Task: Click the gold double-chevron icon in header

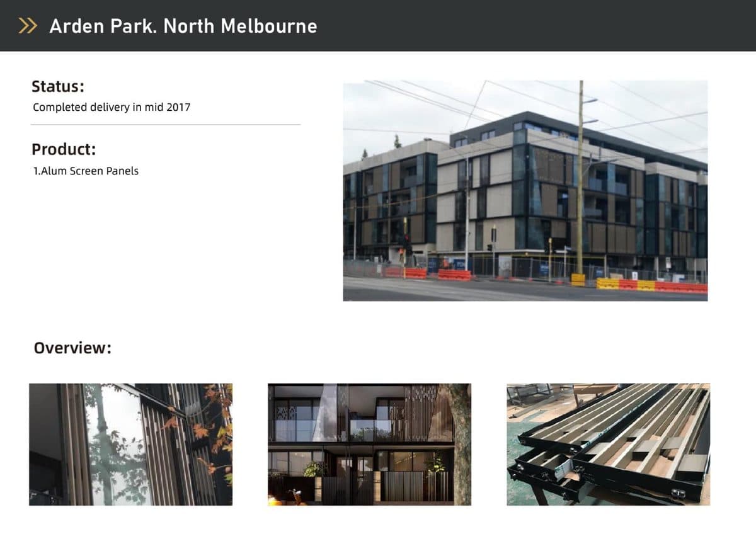Action: [x=28, y=26]
